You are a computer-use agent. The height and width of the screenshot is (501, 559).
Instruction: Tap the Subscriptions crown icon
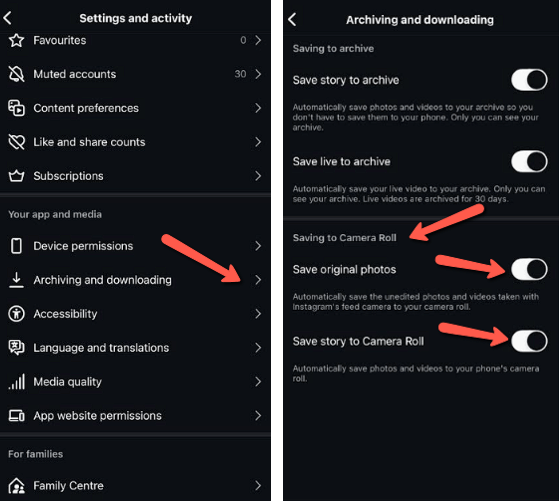pyautogui.click(x=16, y=176)
